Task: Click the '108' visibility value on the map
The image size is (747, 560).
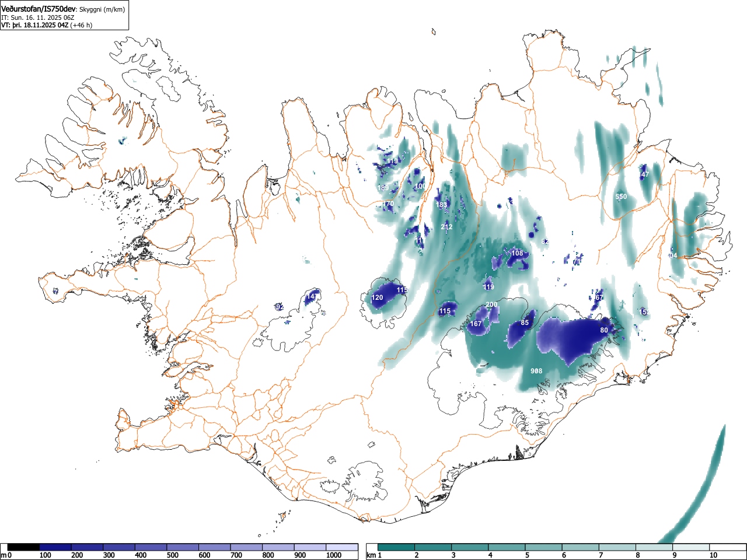Action: click(x=517, y=254)
